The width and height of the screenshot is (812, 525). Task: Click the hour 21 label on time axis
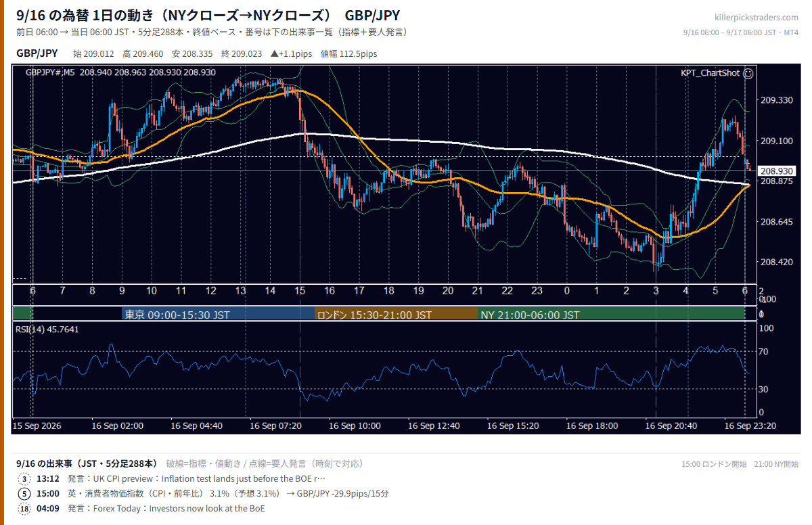click(x=478, y=290)
